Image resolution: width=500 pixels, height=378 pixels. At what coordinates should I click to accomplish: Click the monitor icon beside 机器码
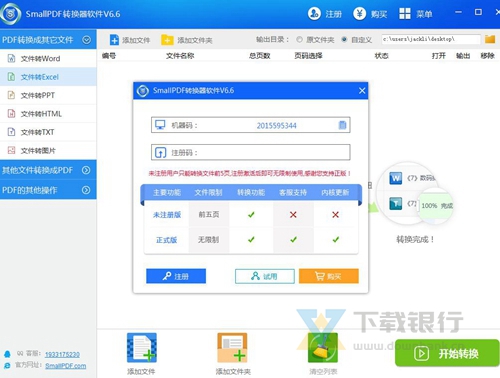pyautogui.click(x=160, y=125)
